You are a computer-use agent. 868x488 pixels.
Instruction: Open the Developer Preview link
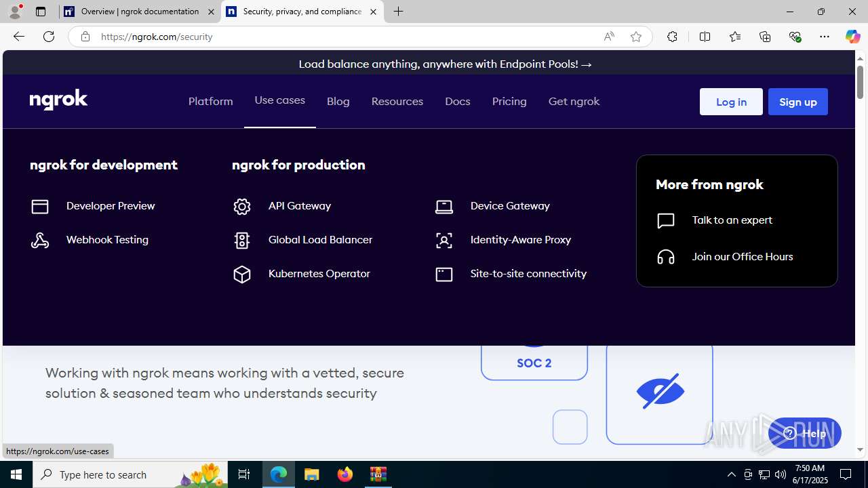click(x=111, y=206)
